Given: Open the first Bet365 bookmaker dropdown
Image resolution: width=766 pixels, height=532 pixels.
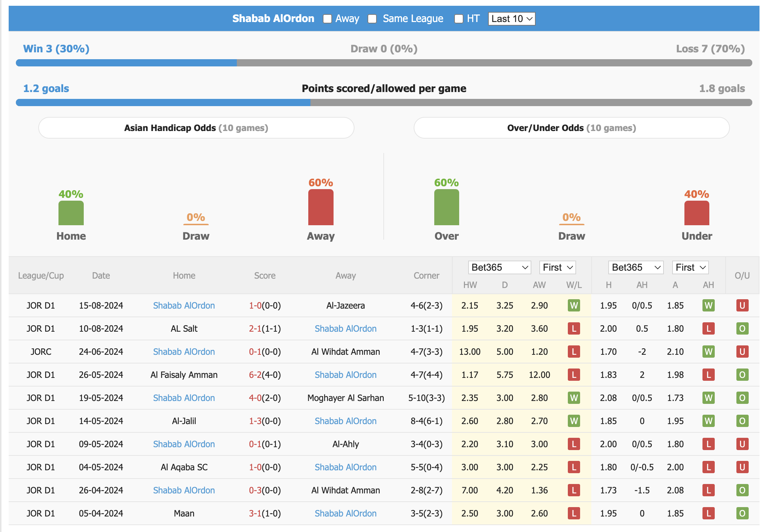Looking at the screenshot, I should coord(500,267).
